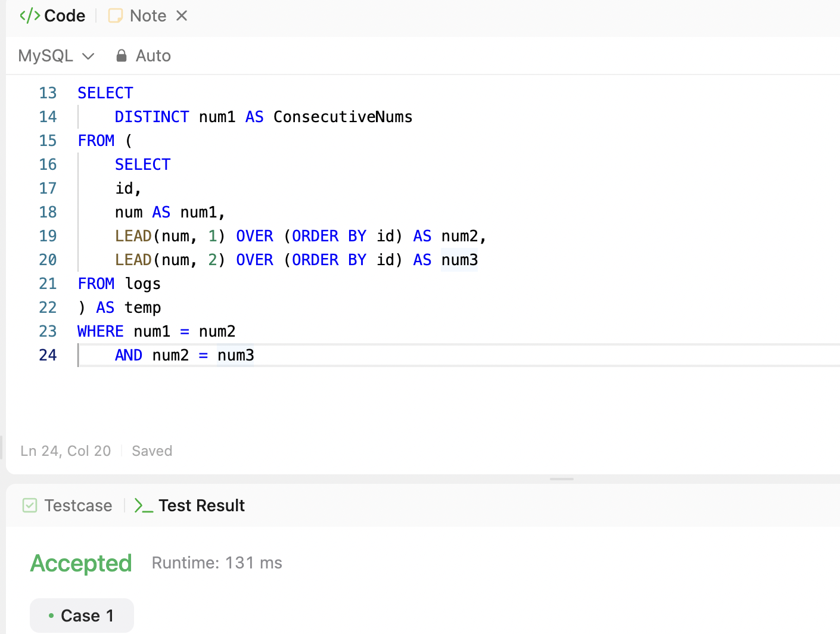Viewport: 840px width, 634px height.
Task: Click the WHERE keyword on line 23
Action: point(101,331)
